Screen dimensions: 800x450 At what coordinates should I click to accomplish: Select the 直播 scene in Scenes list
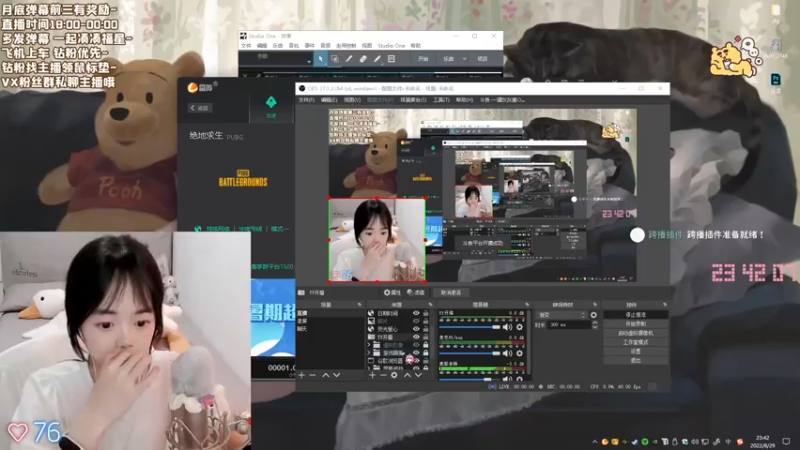pos(330,313)
